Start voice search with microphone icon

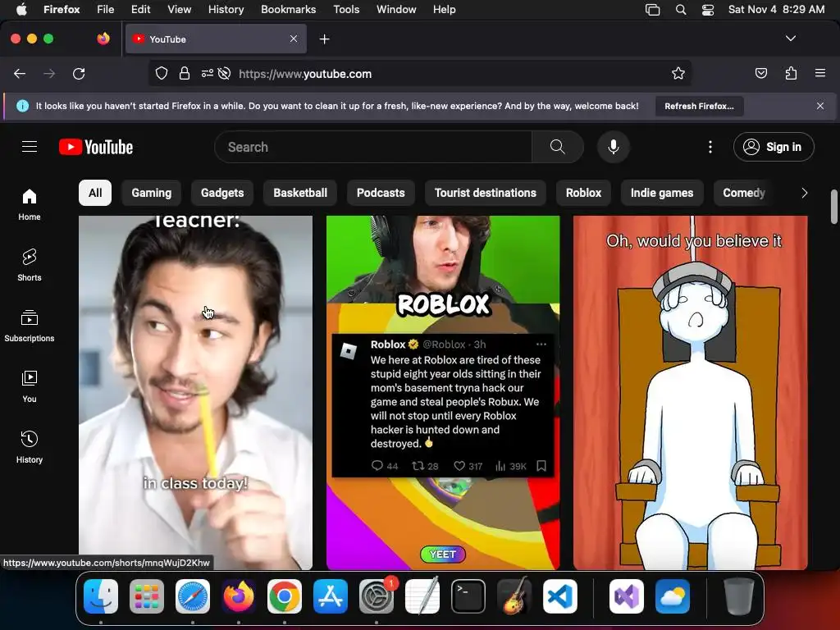pyautogui.click(x=614, y=147)
